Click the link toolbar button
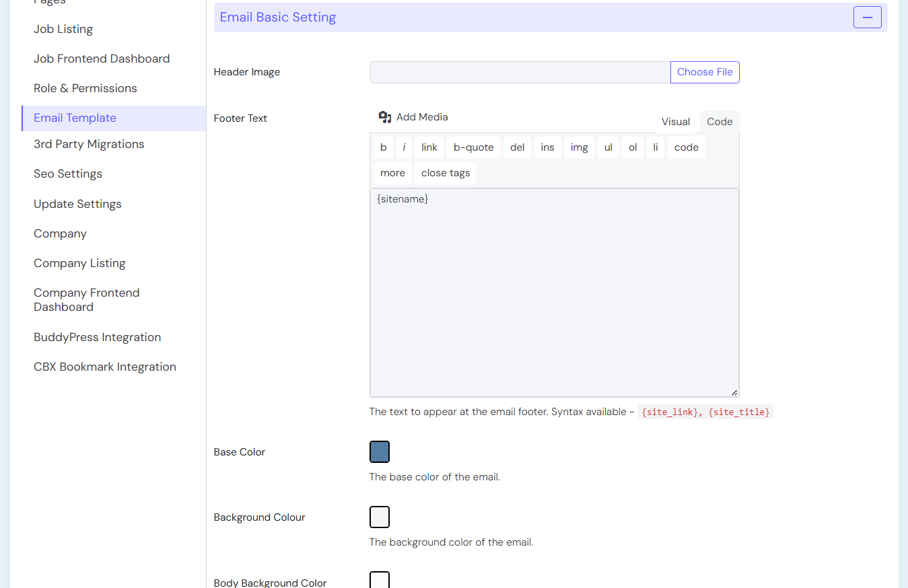The height and width of the screenshot is (588, 908). point(429,147)
